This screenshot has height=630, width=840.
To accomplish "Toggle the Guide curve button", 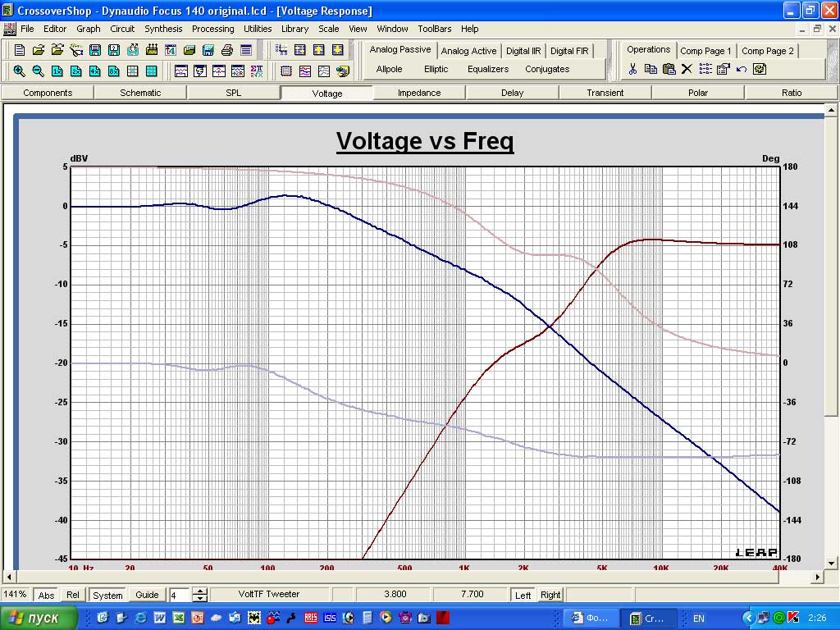I will (x=147, y=596).
